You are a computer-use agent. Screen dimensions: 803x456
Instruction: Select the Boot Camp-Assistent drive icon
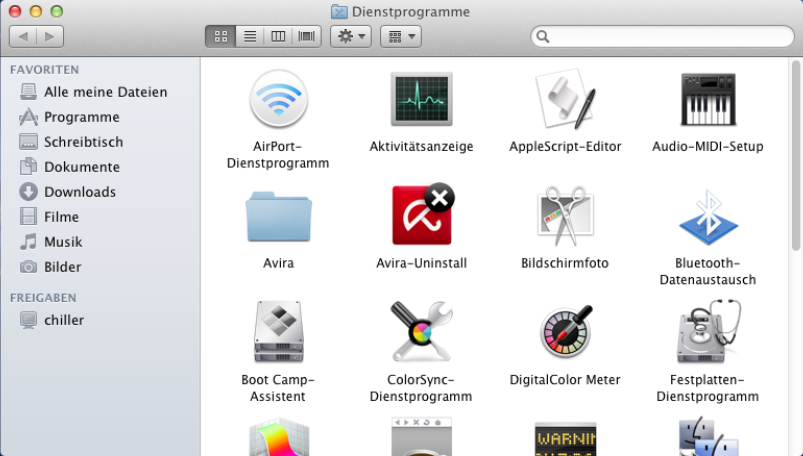[x=279, y=332]
